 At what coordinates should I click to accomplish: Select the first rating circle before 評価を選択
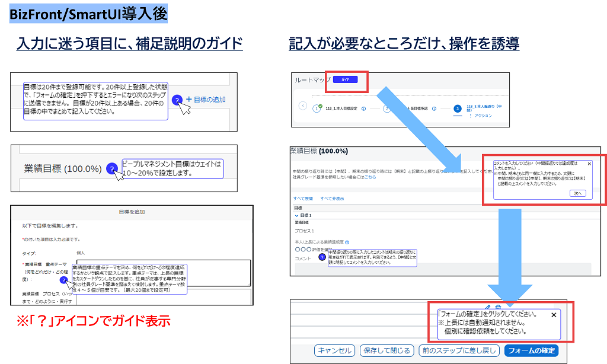[x=298, y=250]
